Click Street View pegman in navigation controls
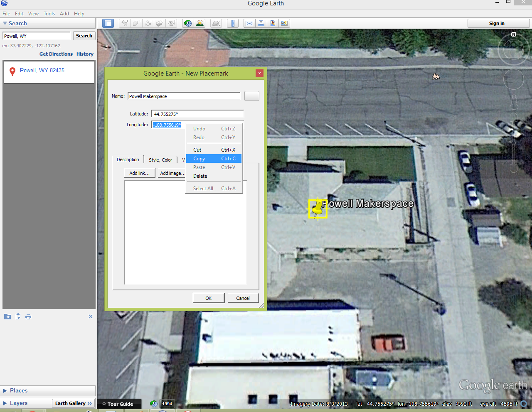The image size is (532, 412). coord(514,102)
